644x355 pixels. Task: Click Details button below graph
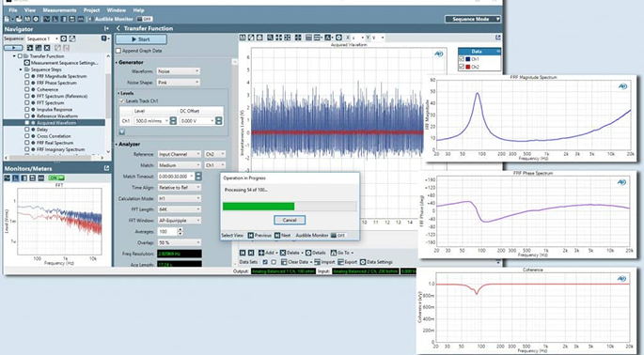click(316, 253)
